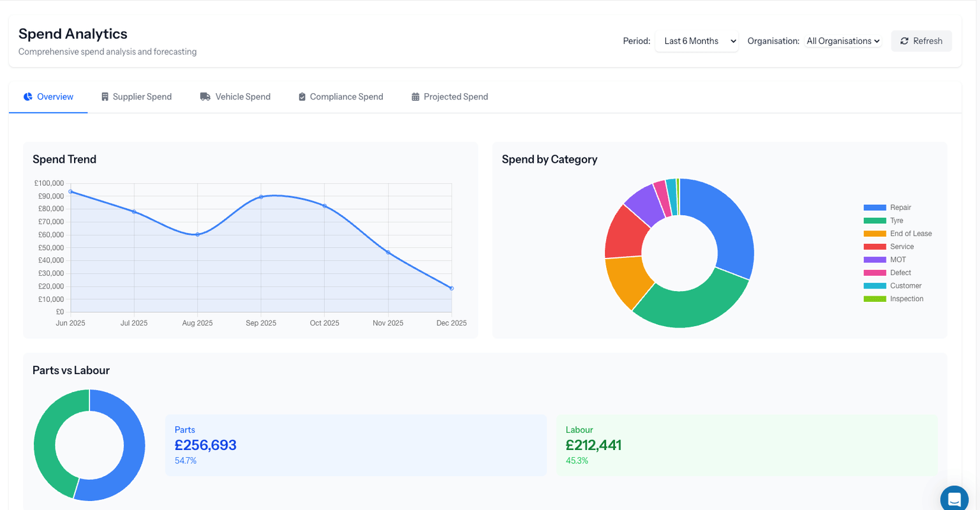Image resolution: width=980 pixels, height=510 pixels.
Task: Open the Period dropdown showing Last 6 Months
Action: pos(696,40)
